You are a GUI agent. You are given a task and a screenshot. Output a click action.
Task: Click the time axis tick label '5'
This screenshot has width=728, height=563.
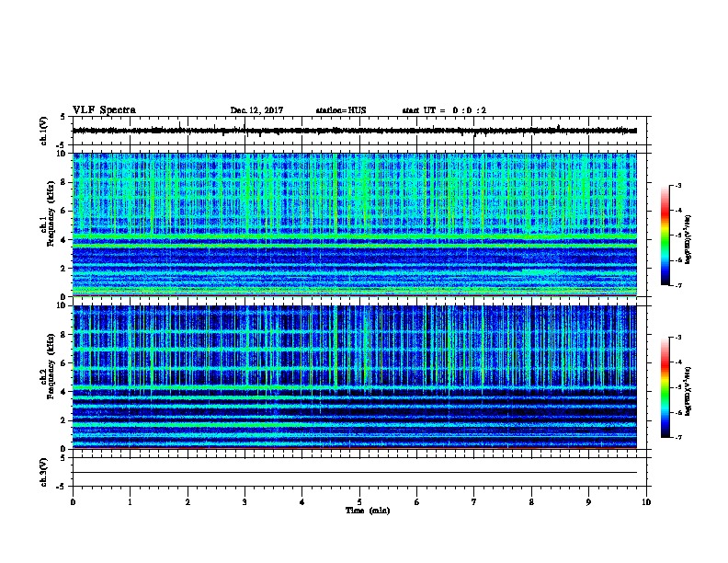click(359, 502)
